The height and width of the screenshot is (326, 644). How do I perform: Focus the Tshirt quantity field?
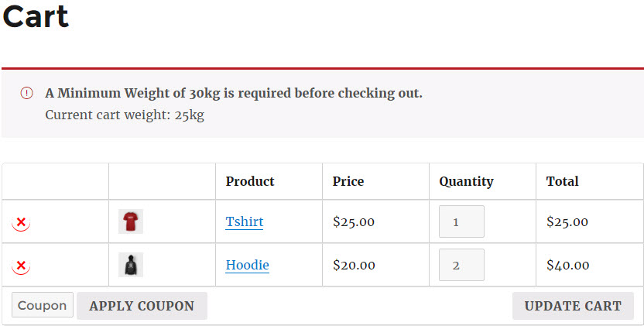pos(461,221)
